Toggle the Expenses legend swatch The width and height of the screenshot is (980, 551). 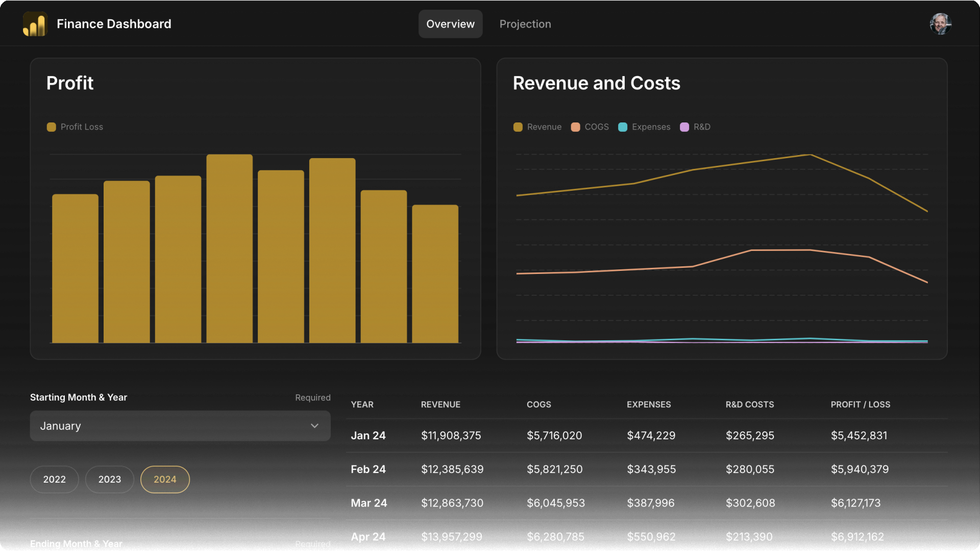623,127
